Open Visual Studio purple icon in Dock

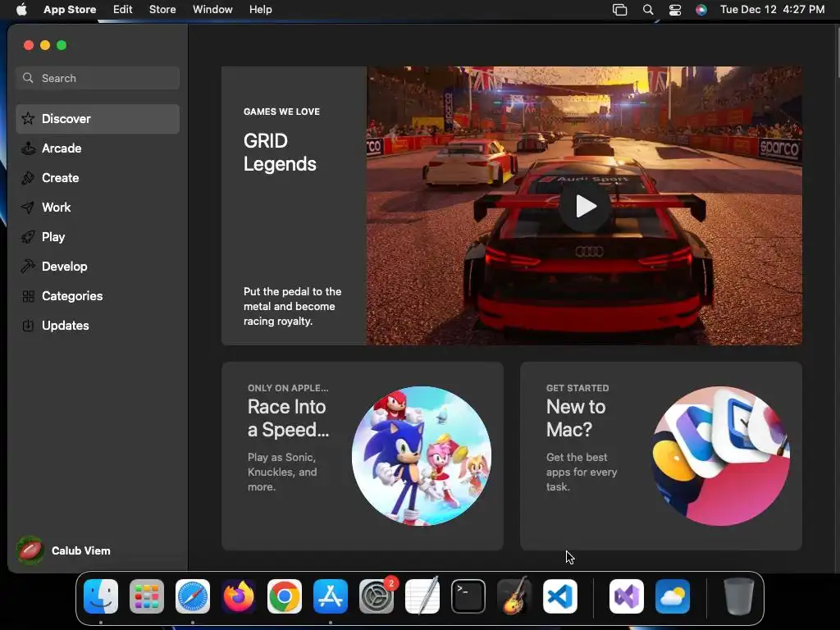coord(626,596)
